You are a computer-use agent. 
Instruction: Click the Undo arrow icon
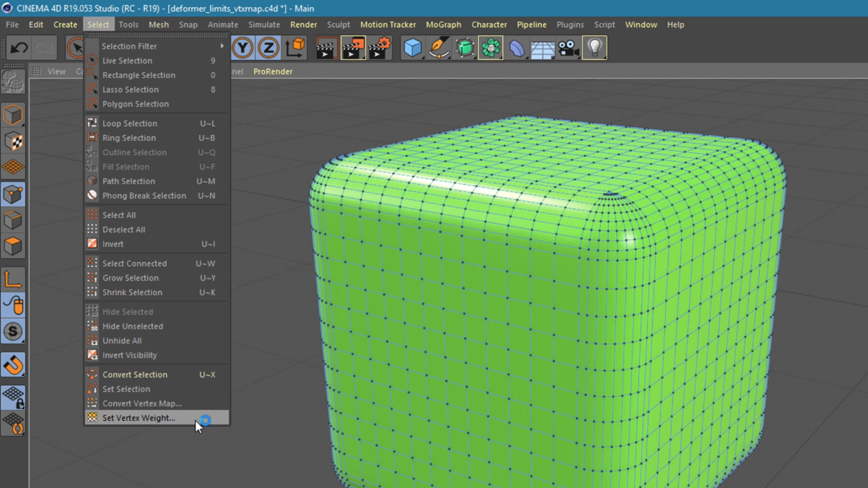[x=19, y=47]
